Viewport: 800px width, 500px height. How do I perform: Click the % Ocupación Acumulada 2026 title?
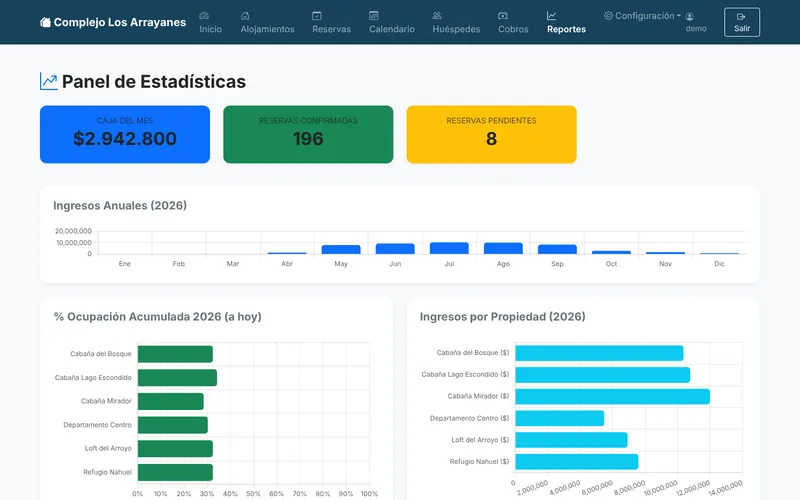(157, 317)
